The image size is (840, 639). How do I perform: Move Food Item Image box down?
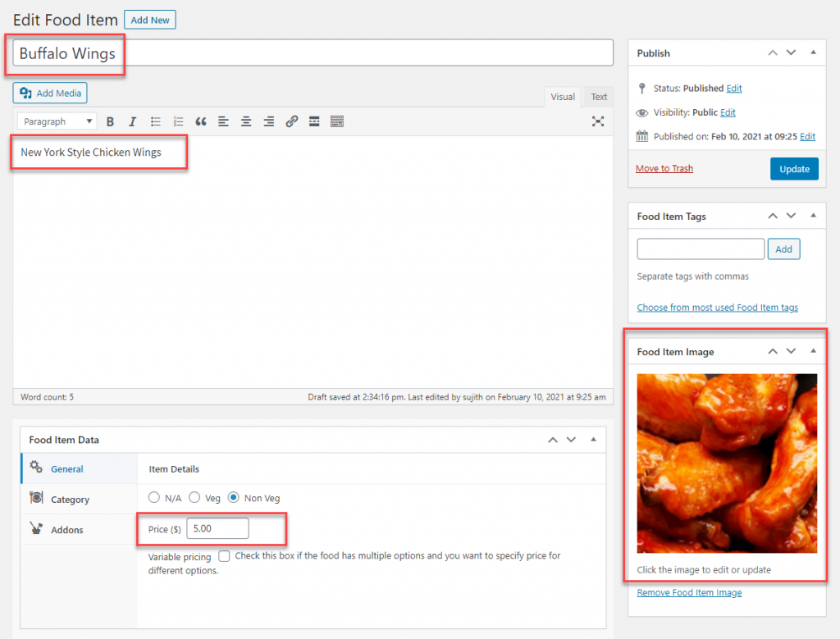(792, 351)
